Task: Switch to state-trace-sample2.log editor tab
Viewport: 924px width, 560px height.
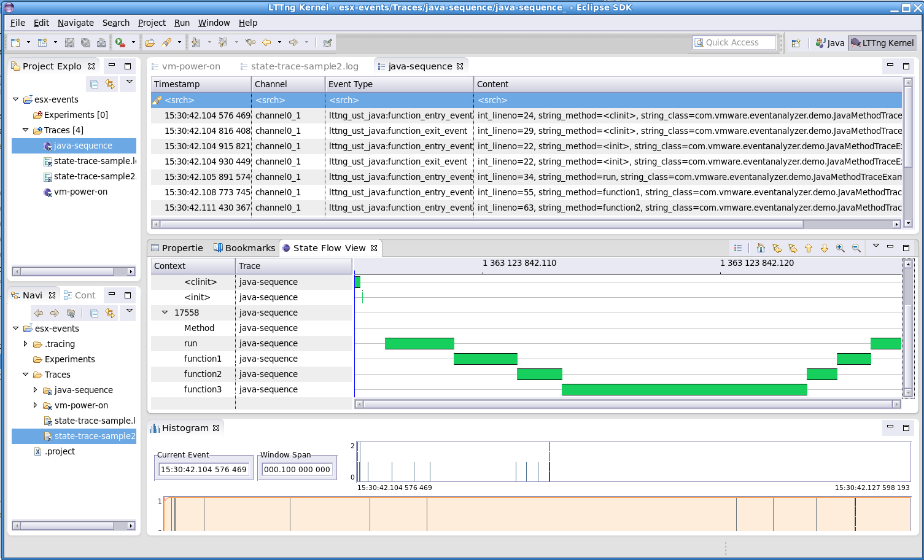Action: (x=299, y=66)
